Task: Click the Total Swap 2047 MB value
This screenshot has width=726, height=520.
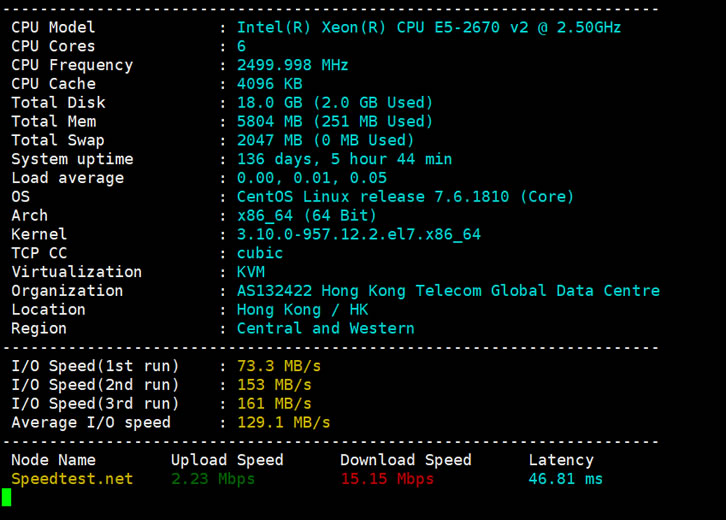Action: [325, 140]
